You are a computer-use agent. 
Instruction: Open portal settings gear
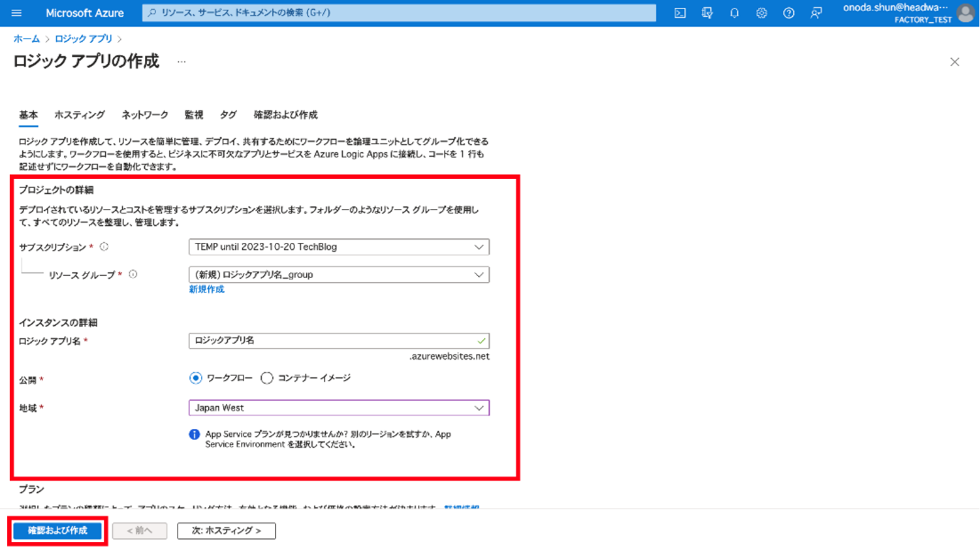tap(761, 13)
